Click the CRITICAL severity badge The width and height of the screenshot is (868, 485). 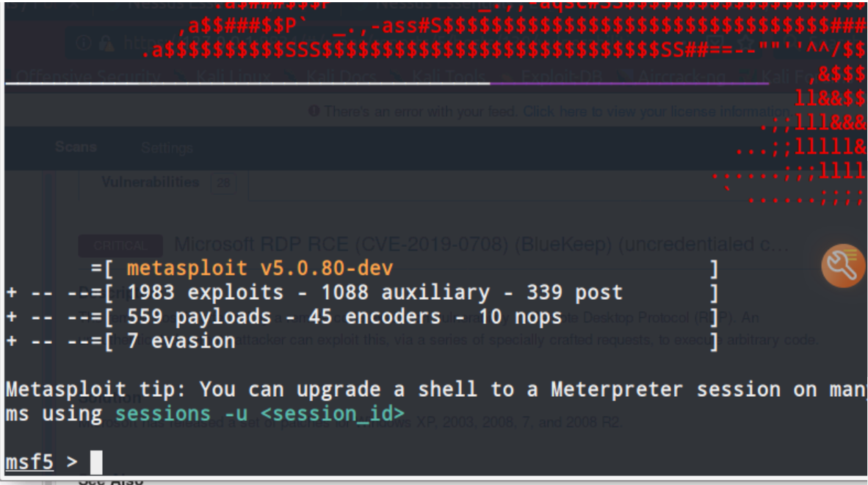(120, 245)
